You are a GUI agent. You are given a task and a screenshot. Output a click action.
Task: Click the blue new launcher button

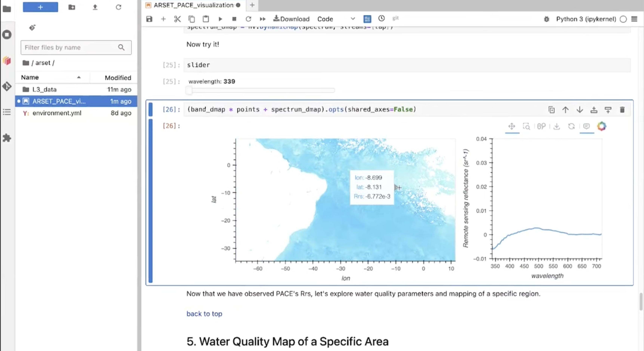pyautogui.click(x=40, y=7)
